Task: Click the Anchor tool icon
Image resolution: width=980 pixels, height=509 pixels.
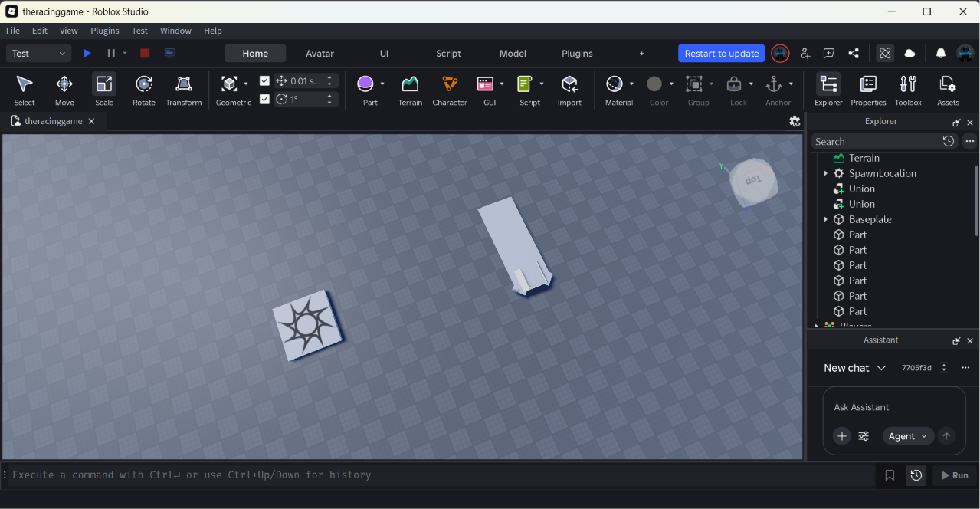Action: (x=774, y=84)
